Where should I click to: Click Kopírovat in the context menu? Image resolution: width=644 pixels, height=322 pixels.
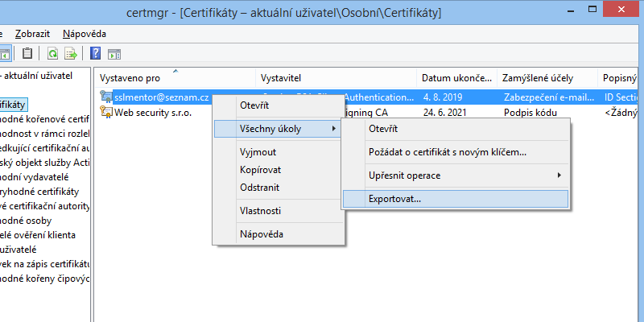point(260,170)
